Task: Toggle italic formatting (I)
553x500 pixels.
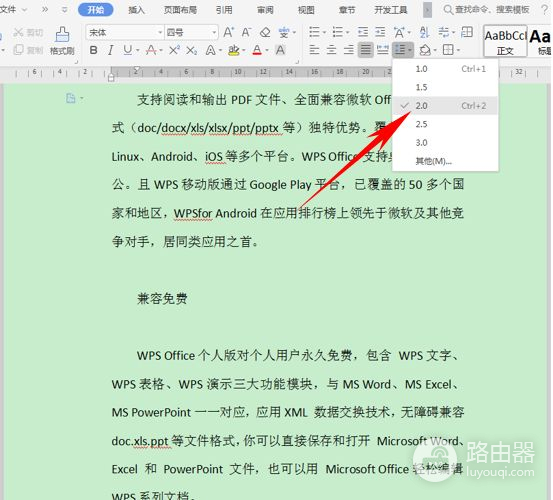Action: [x=110, y=50]
